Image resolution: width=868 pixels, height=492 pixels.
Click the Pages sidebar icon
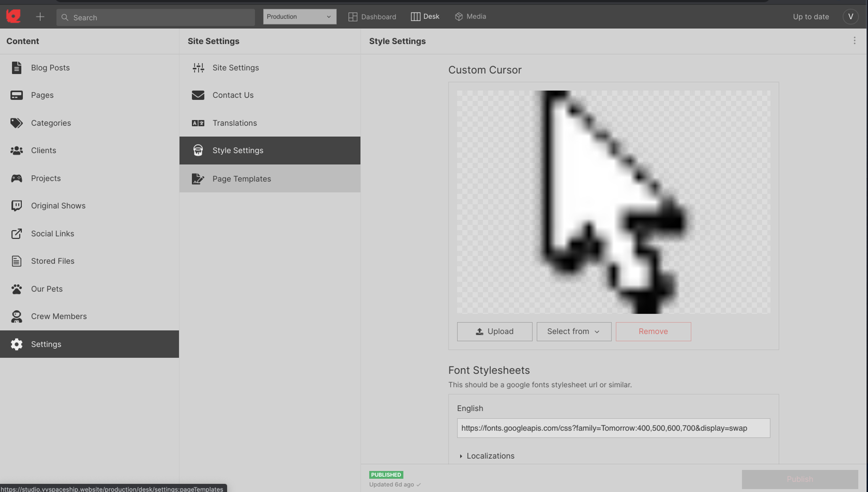[x=16, y=95]
